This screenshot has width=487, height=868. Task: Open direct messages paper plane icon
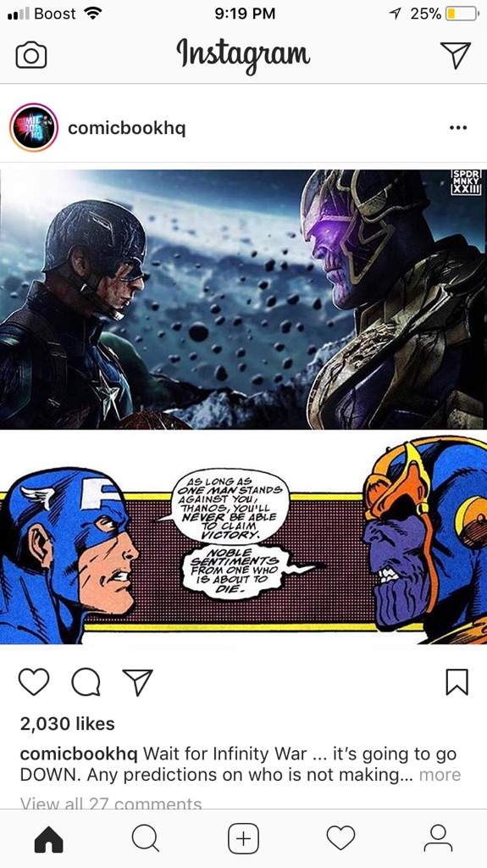point(456,55)
